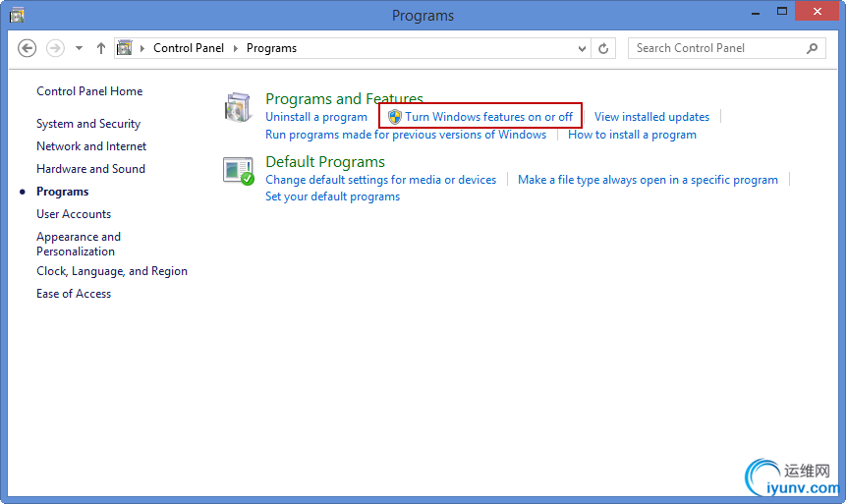Minimize the Programs window
Viewport: 846px width, 504px height.
[x=756, y=12]
